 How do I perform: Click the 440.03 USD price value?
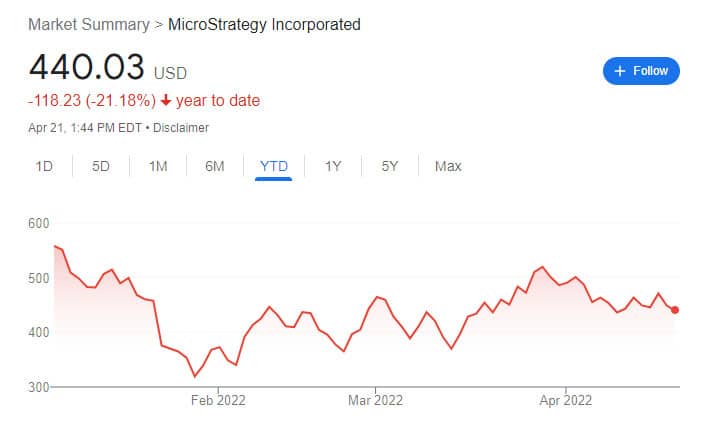click(x=108, y=67)
